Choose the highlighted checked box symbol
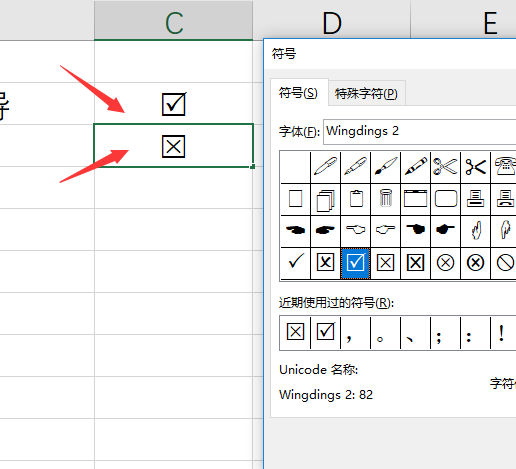 (355, 263)
